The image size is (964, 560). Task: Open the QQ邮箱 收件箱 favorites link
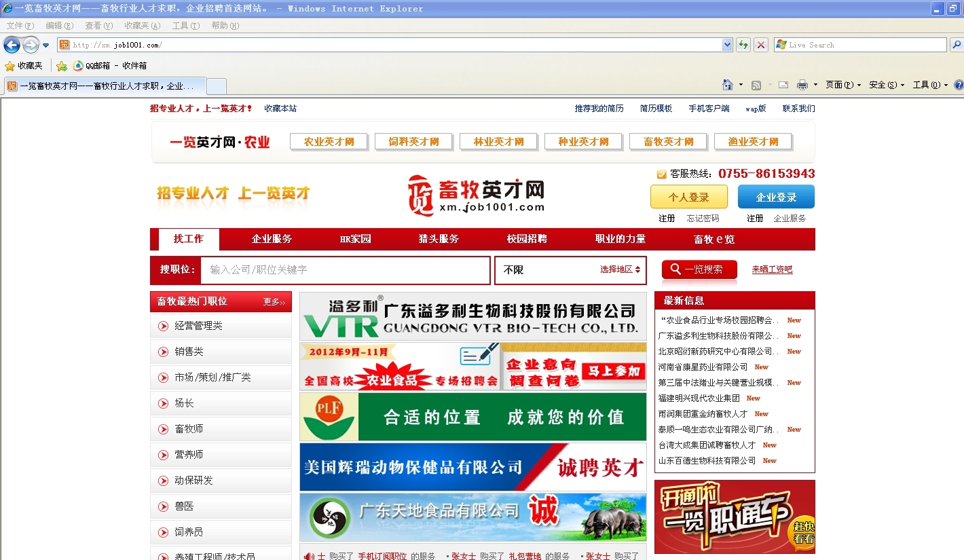click(110, 66)
